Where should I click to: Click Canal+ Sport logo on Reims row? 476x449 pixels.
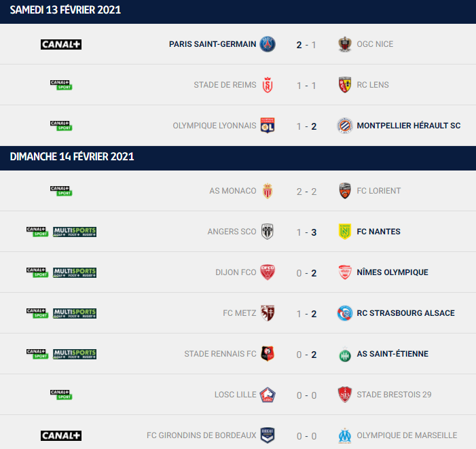click(x=61, y=85)
